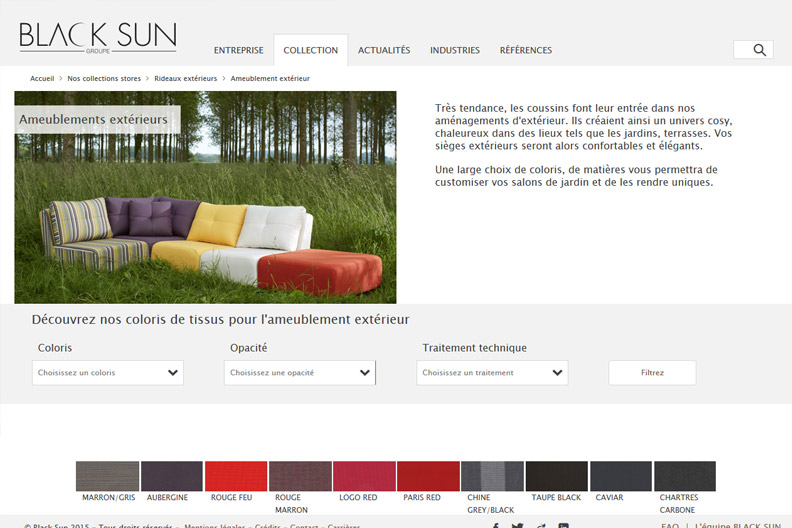Click the Ameublement extérieur breadcrumb
The width and height of the screenshot is (792, 528).
pyautogui.click(x=270, y=78)
